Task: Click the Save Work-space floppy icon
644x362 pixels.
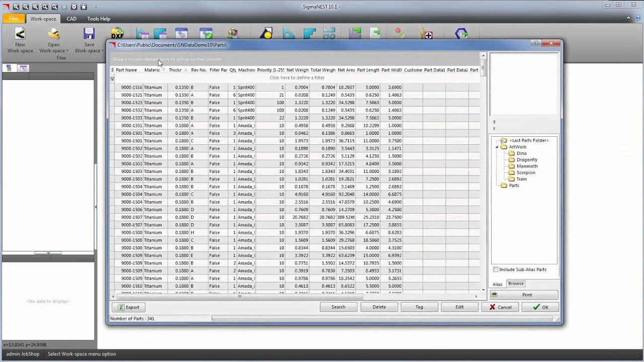Action: (x=89, y=34)
